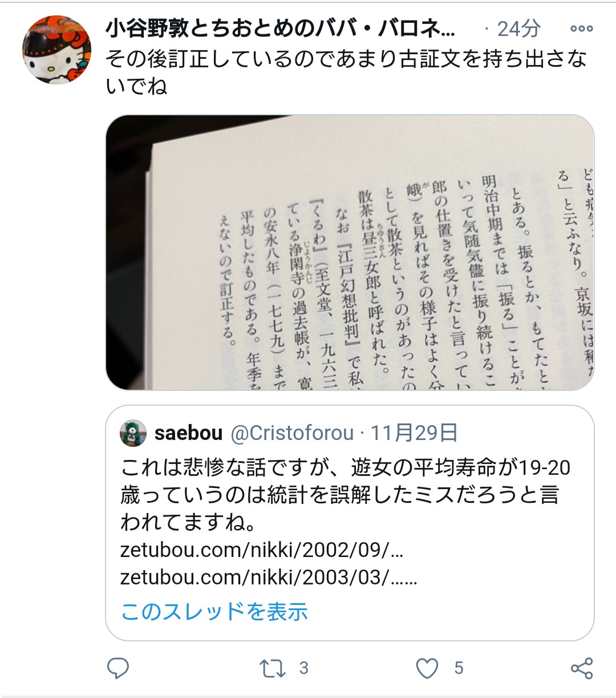Click the saebou username in quoted tweet
This screenshot has height=698, width=616.
(x=188, y=433)
